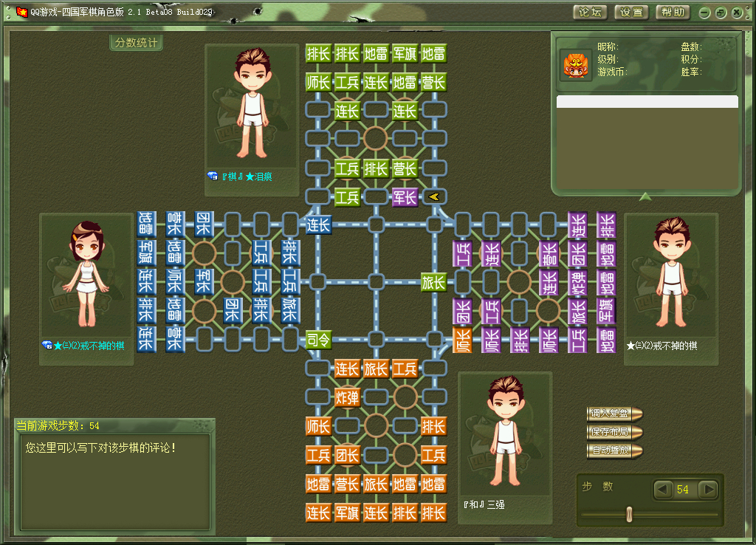Select the purple 旅长 piece
Viewport: 756px width, 545px height.
577,311
